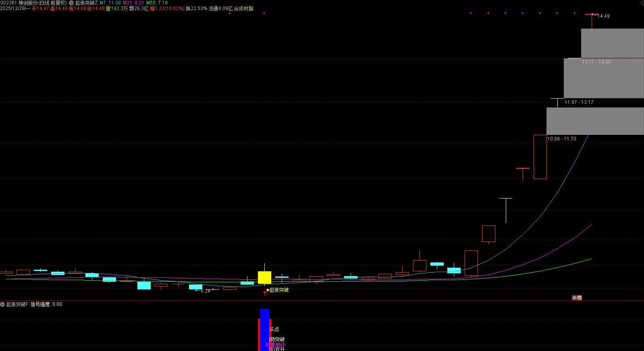Viewport: 644px width, 351px height.
Task: Click the 开14.47 open price value
Action: (x=40, y=8)
